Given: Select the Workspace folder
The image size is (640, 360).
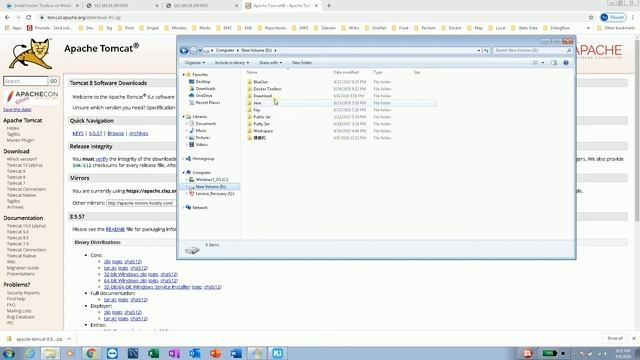Looking at the screenshot, I should (x=263, y=131).
